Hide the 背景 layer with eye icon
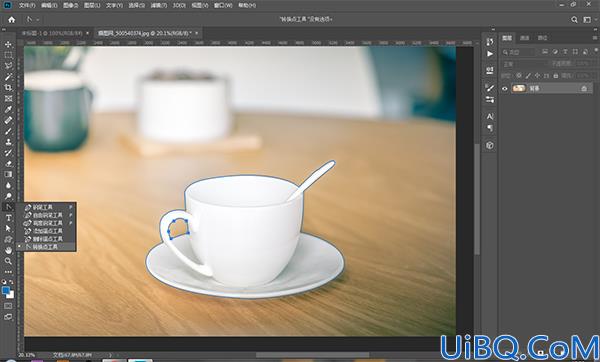 505,89
